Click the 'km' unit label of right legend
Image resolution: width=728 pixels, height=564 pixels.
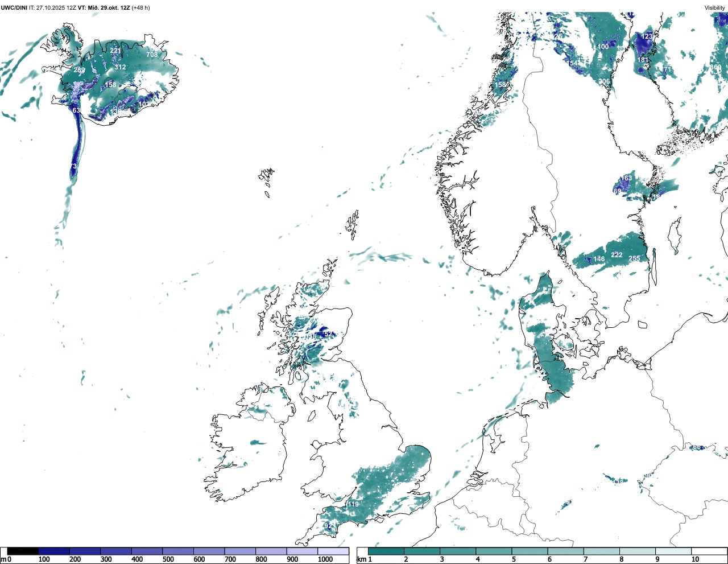click(x=361, y=559)
